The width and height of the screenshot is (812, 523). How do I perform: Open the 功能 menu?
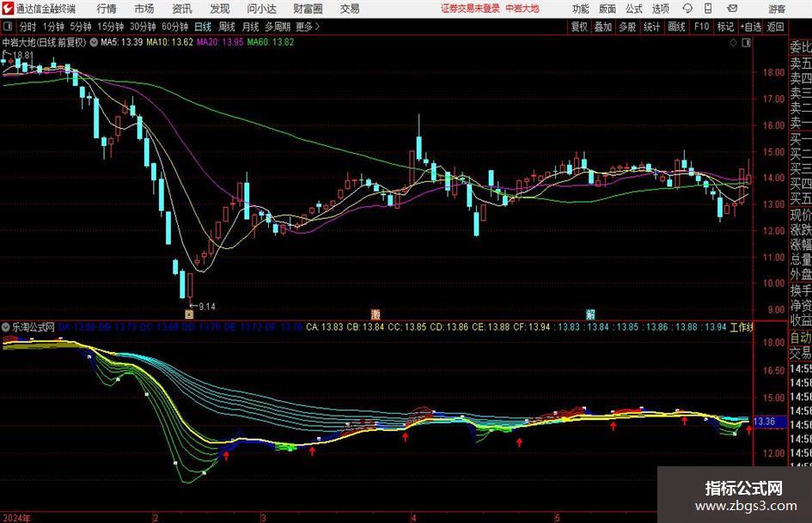581,9
